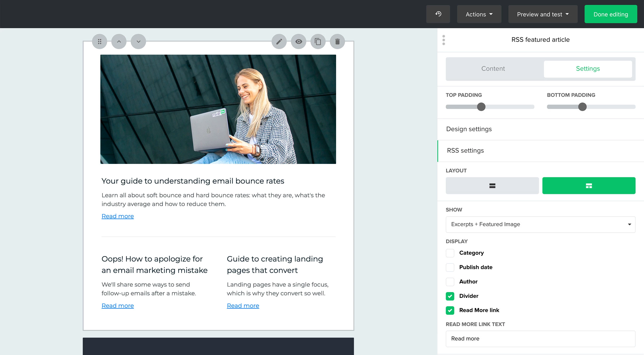Viewport: 644px width, 355px height.
Task: Open the Excerpts + Featured Image dropdown
Action: (540, 224)
